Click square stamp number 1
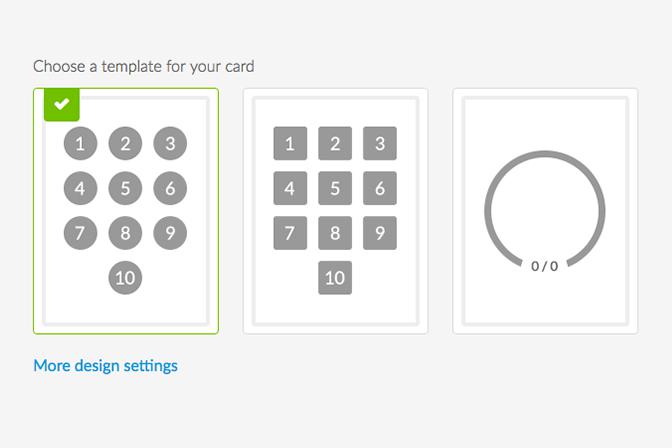The width and height of the screenshot is (672, 448). (x=290, y=143)
